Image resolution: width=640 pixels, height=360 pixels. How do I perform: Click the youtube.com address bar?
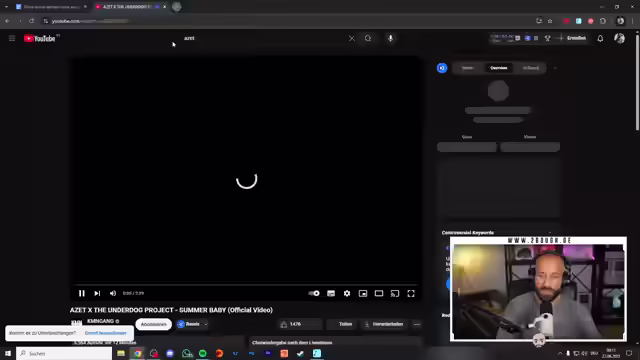click(x=286, y=21)
